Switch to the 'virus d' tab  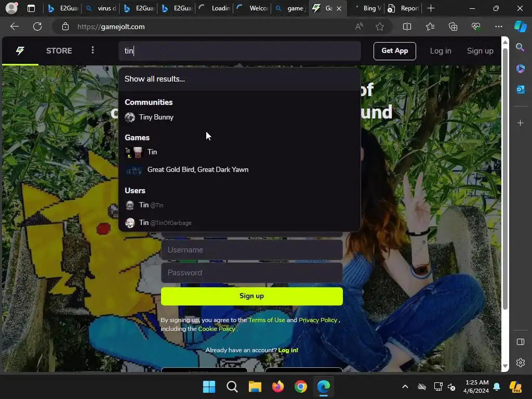coord(101,8)
